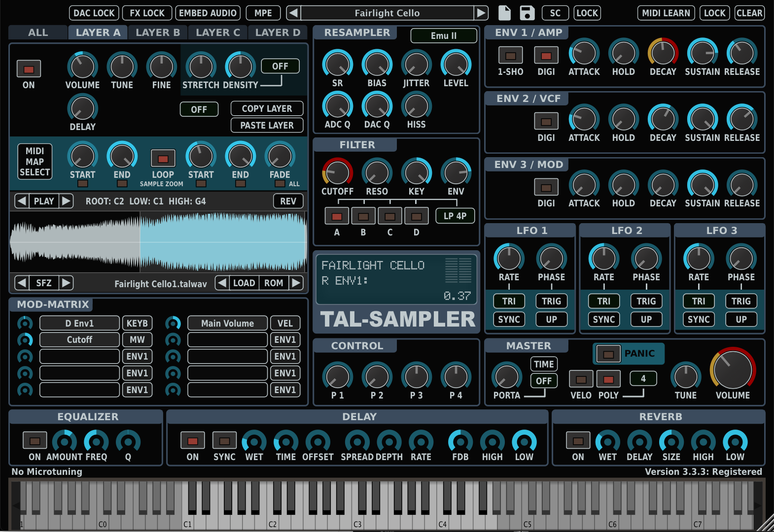Toggle ENV 1 1-SHO switch
This screenshot has width=774, height=532.
click(x=510, y=55)
